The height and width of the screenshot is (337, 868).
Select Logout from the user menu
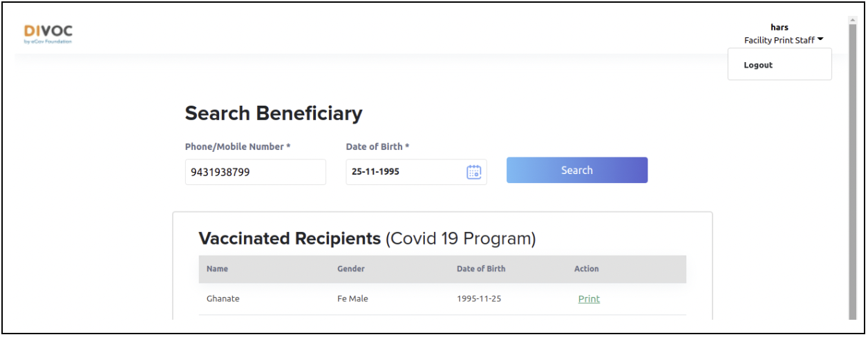pyautogui.click(x=758, y=65)
